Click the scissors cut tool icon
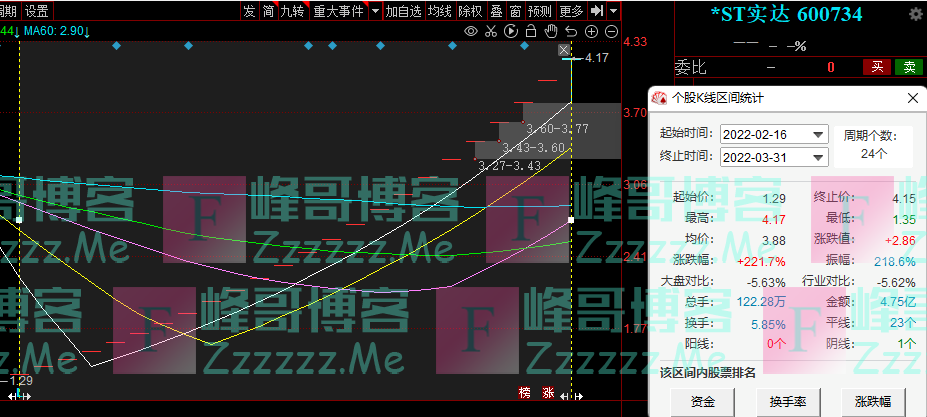927x417 pixels. click(x=490, y=32)
